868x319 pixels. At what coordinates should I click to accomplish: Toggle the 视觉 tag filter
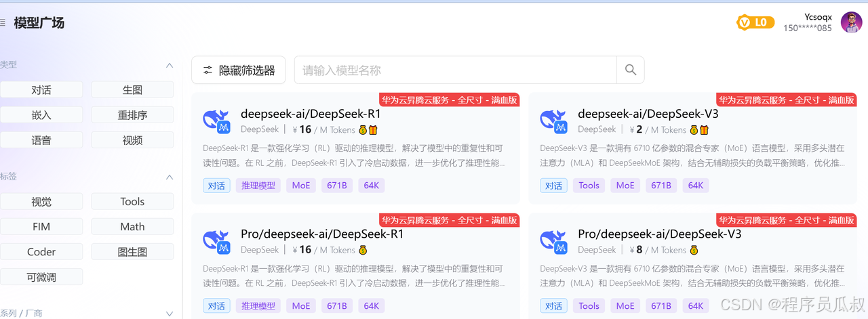pos(41,201)
